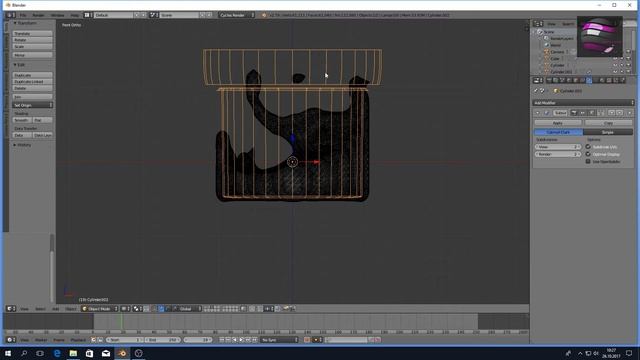The height and width of the screenshot is (360, 640).
Task: Click the current frame number field
Action: click(x=198, y=340)
